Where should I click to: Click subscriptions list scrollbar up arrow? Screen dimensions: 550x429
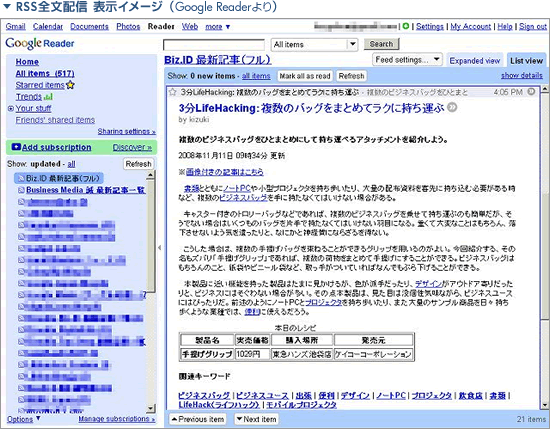point(150,175)
